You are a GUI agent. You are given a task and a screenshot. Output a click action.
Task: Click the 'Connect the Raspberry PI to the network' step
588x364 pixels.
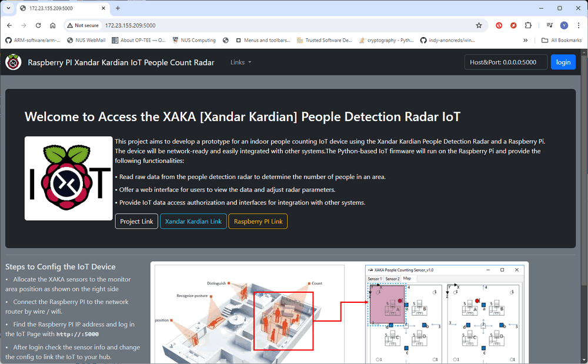[x=67, y=306]
